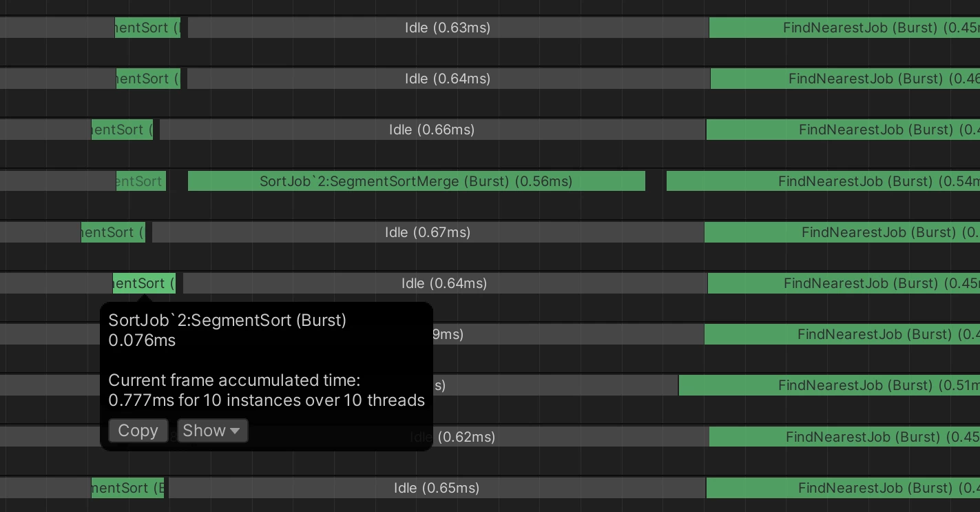Image resolution: width=980 pixels, height=512 pixels.
Task: Click the Idle (0.67ms) block
Action: click(x=428, y=232)
